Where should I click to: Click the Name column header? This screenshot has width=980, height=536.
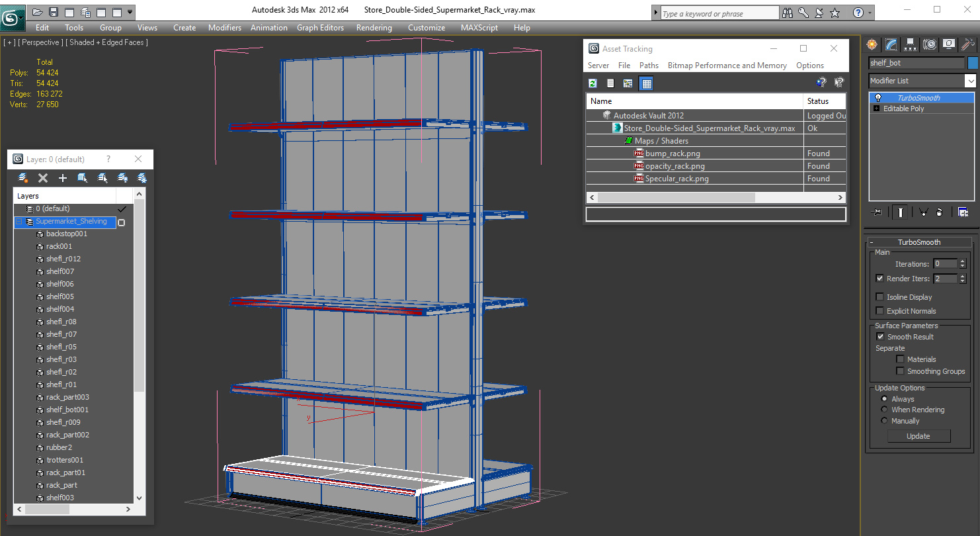694,101
